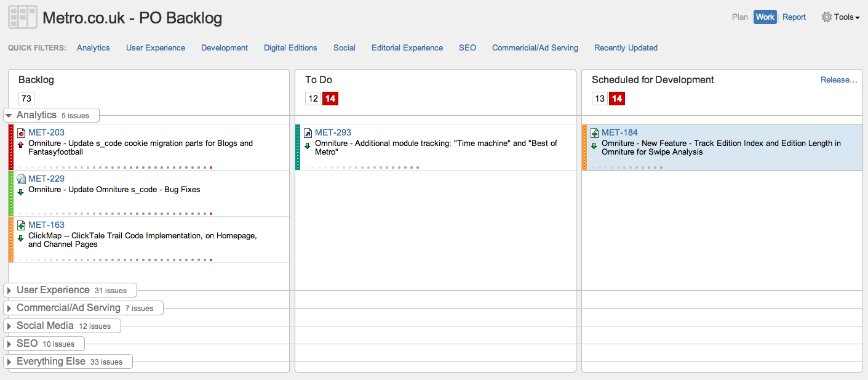Click the Release… link
The height and width of the screenshot is (380, 868).
(x=838, y=80)
